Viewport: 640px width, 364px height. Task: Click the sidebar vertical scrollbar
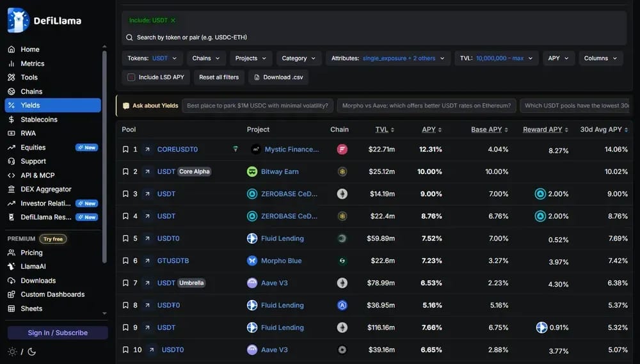click(104, 157)
